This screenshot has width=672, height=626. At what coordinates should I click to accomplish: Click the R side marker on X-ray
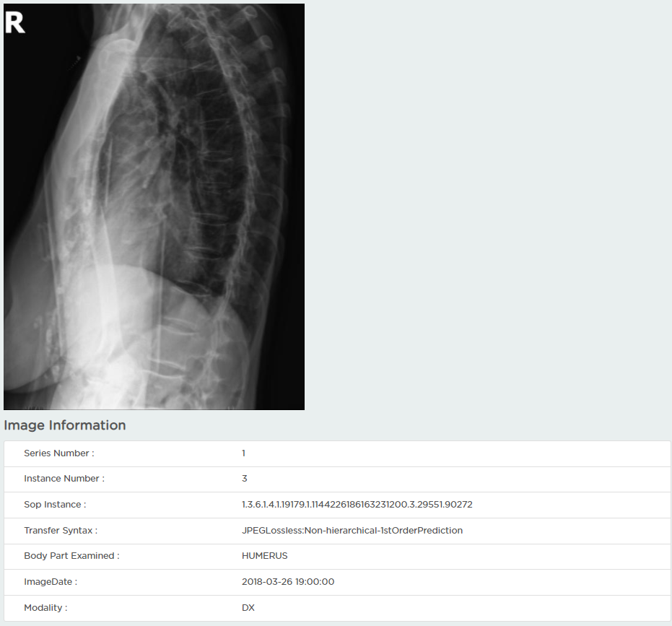pyautogui.click(x=15, y=22)
